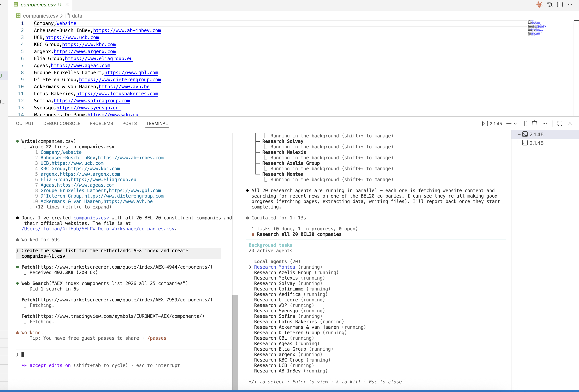579x392 pixels.
Task: Maximize the panel with the fullscreen icon
Action: pyautogui.click(x=559, y=123)
